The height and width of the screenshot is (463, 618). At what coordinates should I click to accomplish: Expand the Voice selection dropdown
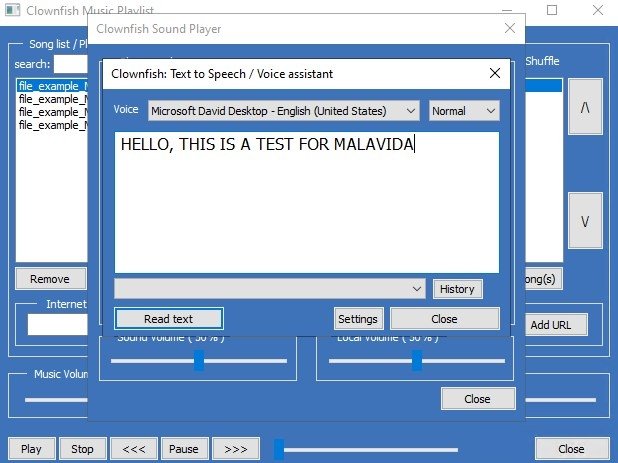click(x=284, y=111)
